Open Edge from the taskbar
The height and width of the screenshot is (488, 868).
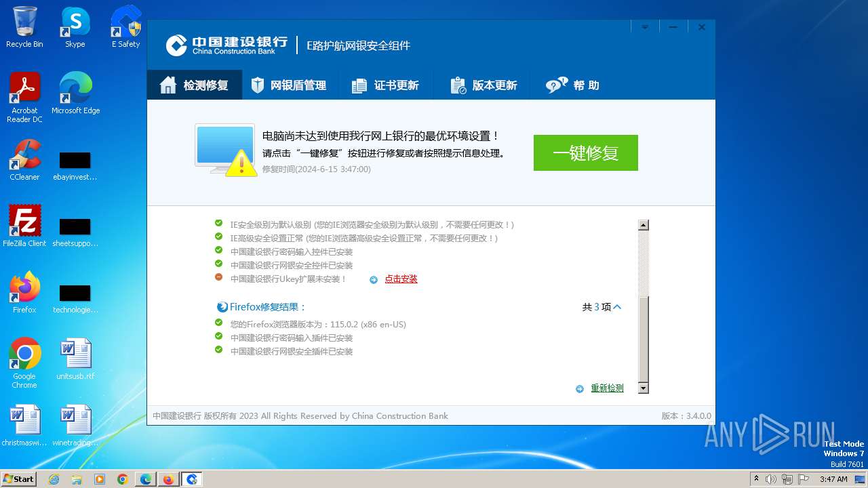point(146,479)
